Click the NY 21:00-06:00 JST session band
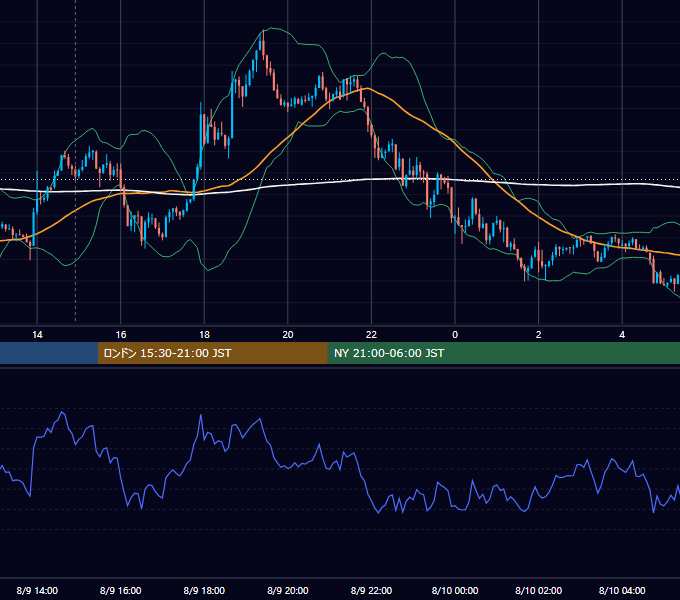The image size is (680, 600). pyautogui.click(x=503, y=353)
